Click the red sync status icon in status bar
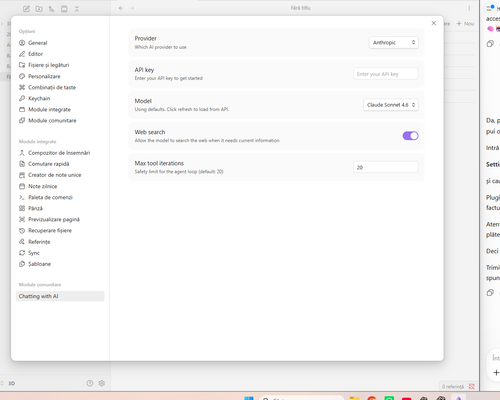500x400 pixels. (472, 386)
